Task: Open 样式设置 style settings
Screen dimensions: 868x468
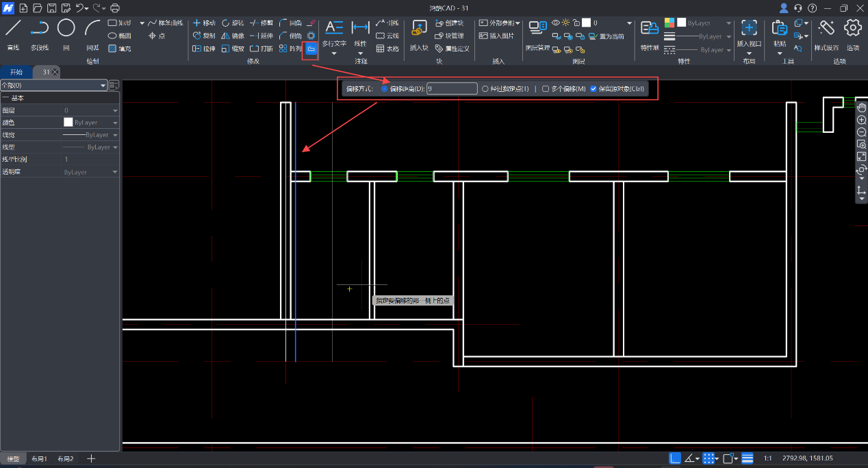Action: (826, 29)
